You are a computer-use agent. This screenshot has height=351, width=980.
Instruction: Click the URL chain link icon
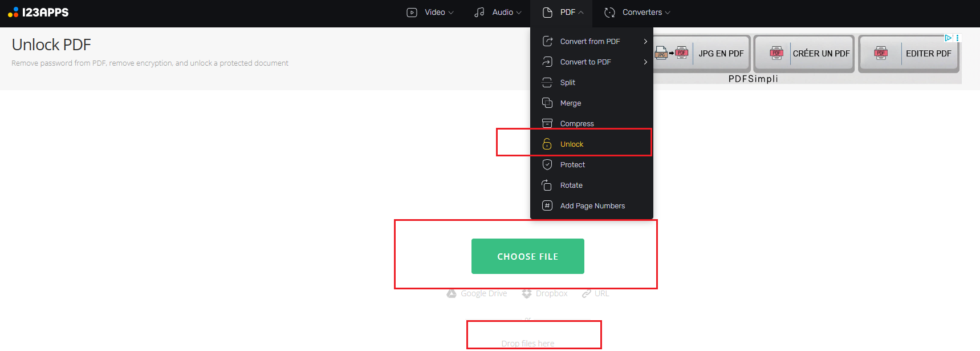tap(587, 293)
